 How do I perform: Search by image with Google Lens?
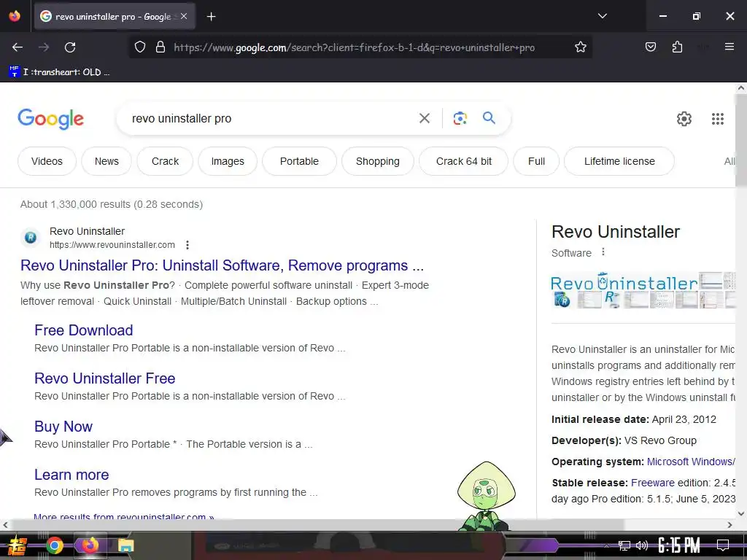click(460, 118)
